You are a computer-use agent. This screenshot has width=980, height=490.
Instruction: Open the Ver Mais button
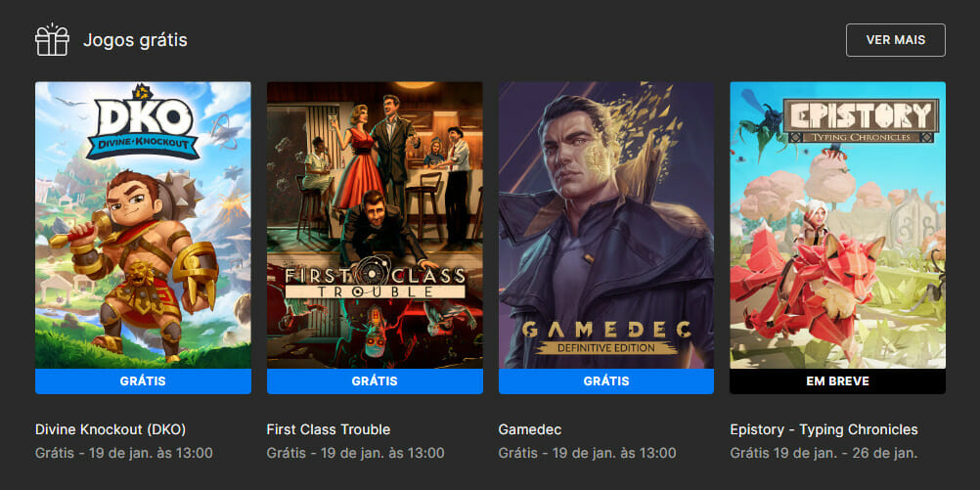coord(896,40)
